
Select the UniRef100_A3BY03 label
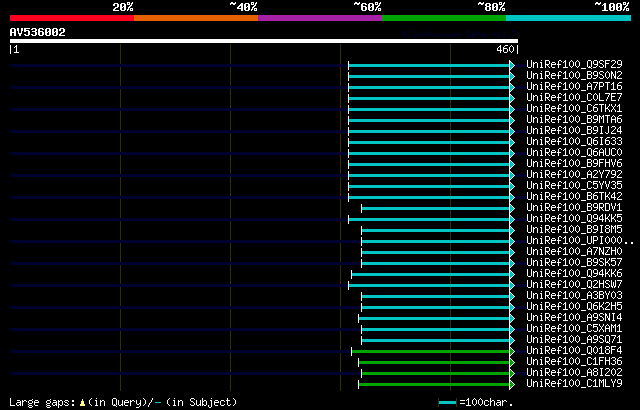pos(574,295)
